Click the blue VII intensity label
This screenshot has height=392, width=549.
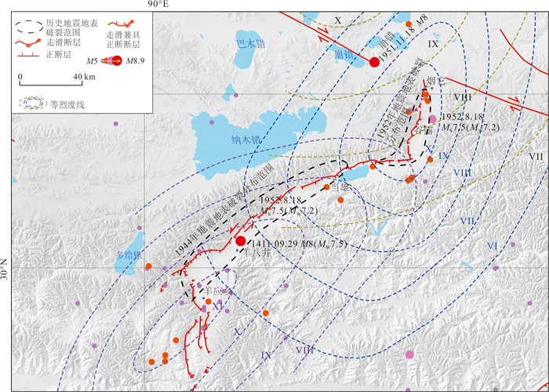467,221
